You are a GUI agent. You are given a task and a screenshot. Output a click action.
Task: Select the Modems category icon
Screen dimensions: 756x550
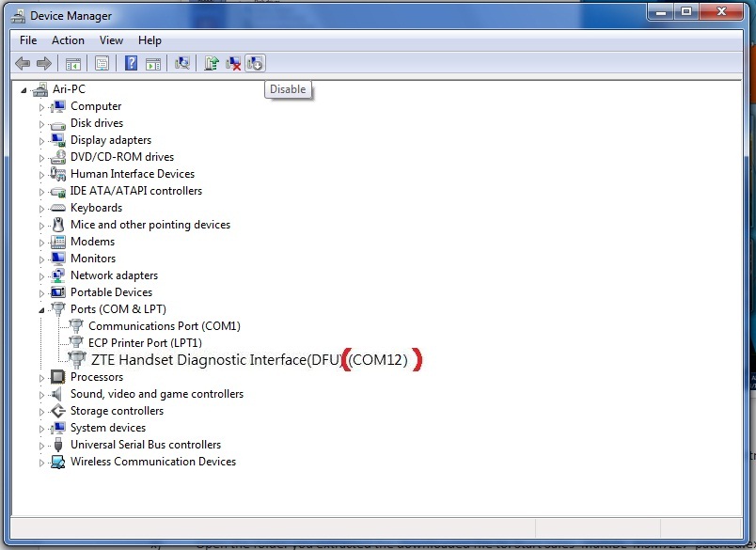tap(58, 242)
